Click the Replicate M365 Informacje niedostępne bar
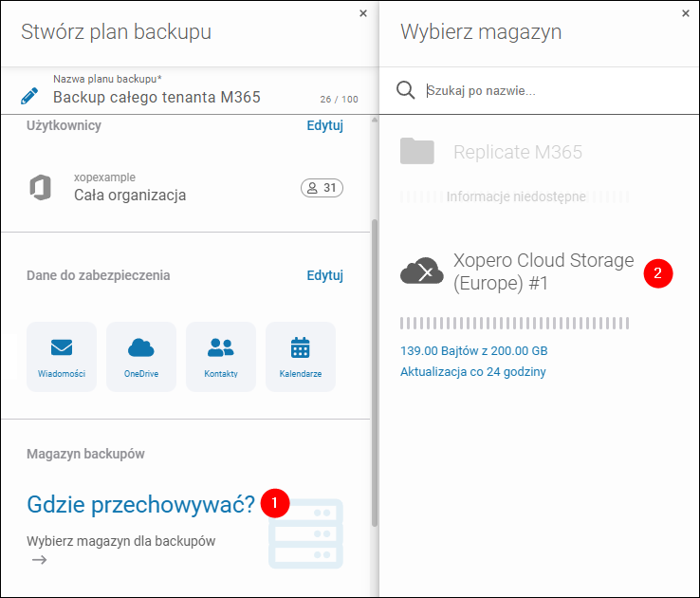 coord(515,196)
